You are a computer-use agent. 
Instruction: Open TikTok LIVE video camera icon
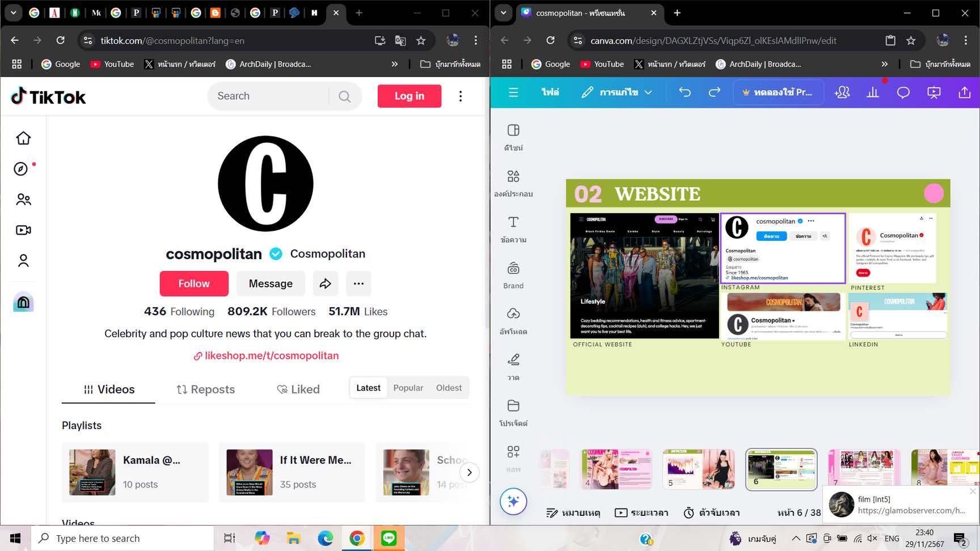[23, 230]
